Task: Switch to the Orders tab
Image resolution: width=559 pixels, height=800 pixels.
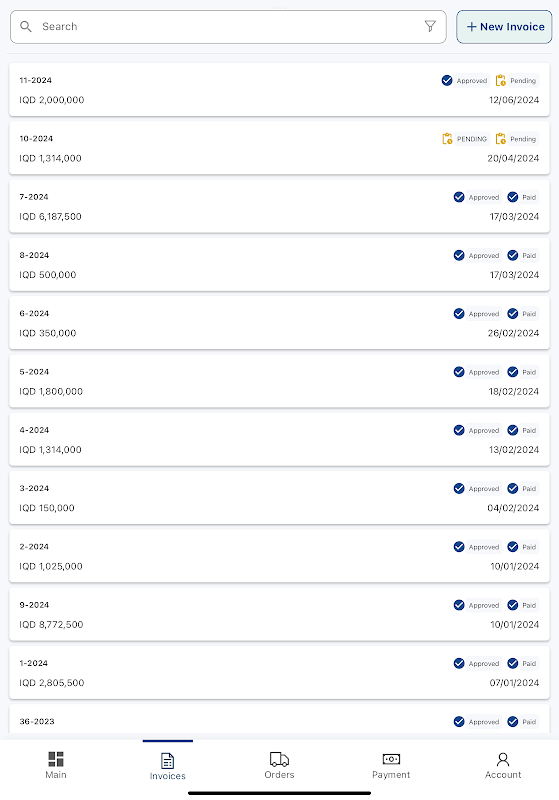Action: point(279,765)
